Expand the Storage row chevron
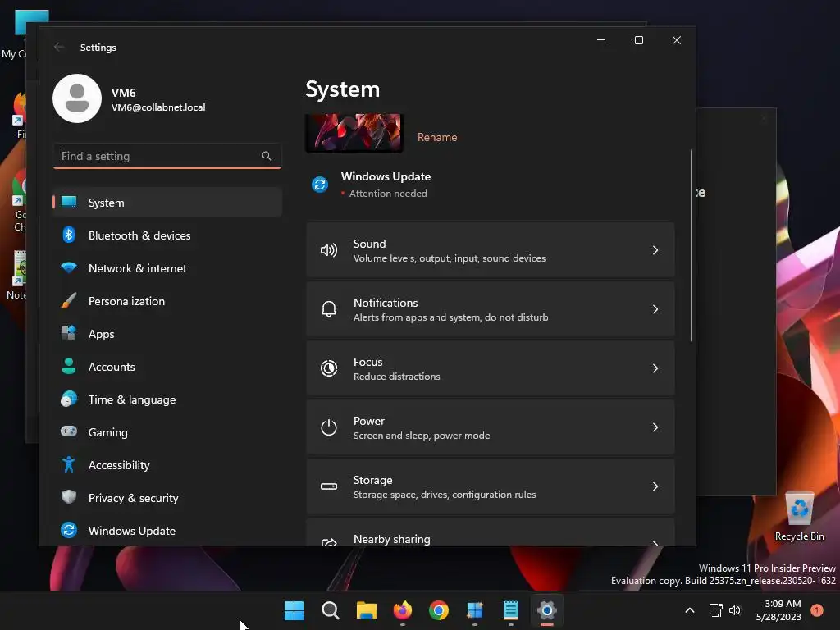 coord(655,486)
